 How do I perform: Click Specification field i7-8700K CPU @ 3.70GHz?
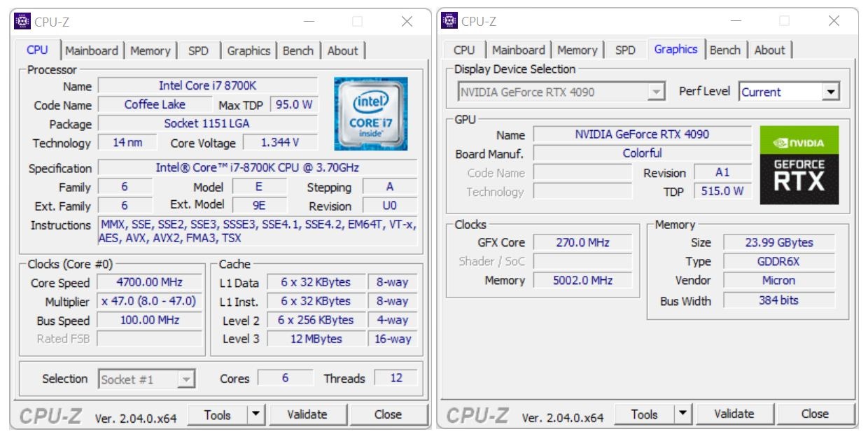[258, 168]
